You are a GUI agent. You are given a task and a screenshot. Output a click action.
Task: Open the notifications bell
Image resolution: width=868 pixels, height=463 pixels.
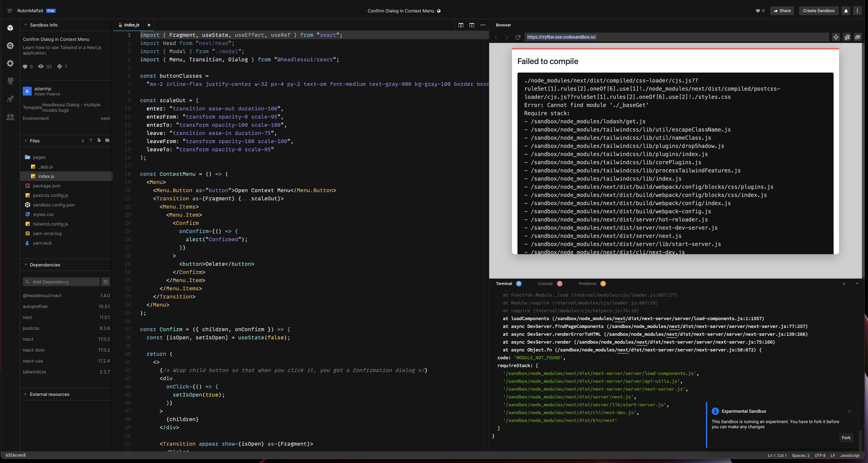tap(846, 11)
